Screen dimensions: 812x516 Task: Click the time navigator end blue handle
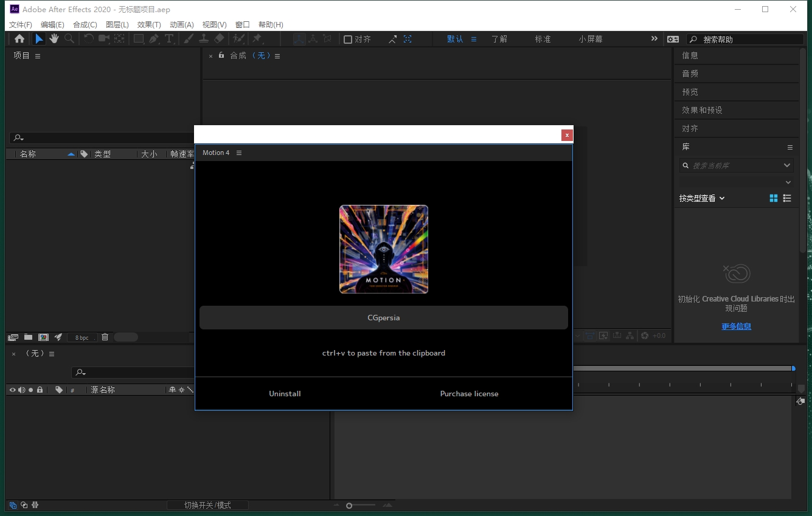[793, 368]
